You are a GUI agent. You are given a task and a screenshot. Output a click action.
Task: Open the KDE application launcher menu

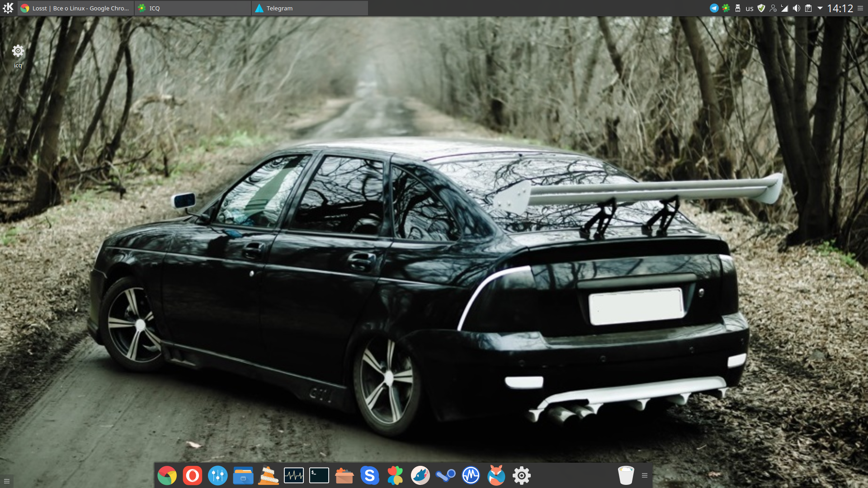[x=8, y=8]
